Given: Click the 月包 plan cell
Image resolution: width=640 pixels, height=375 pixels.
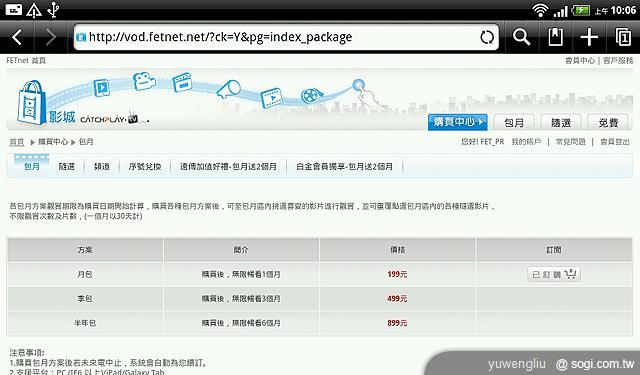Looking at the screenshot, I should tap(85, 274).
